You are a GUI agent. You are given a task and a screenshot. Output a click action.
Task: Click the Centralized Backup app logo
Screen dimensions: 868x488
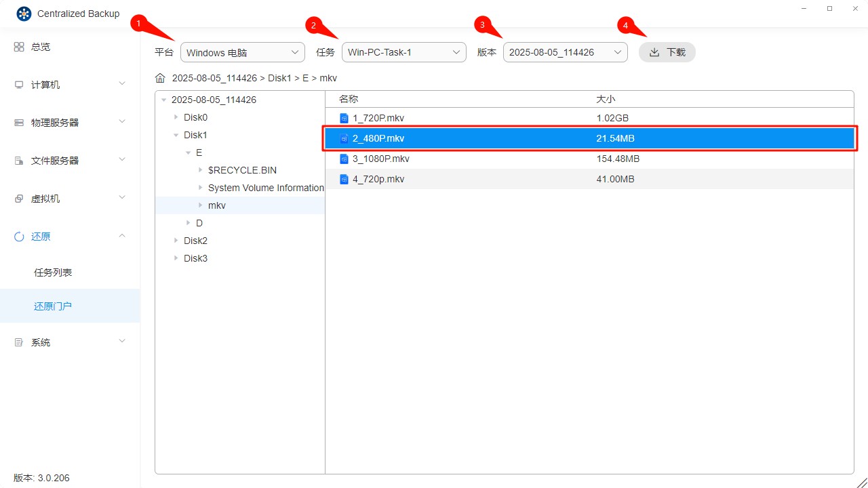click(23, 13)
